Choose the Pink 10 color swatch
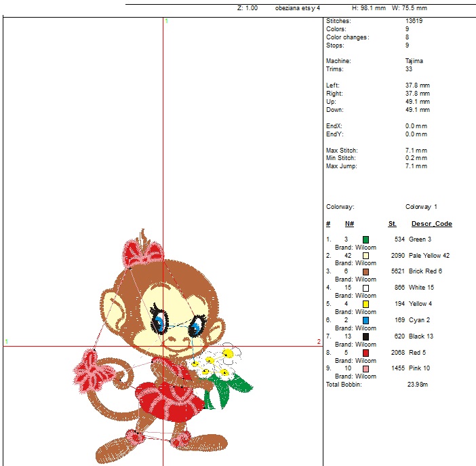 [x=365, y=368]
